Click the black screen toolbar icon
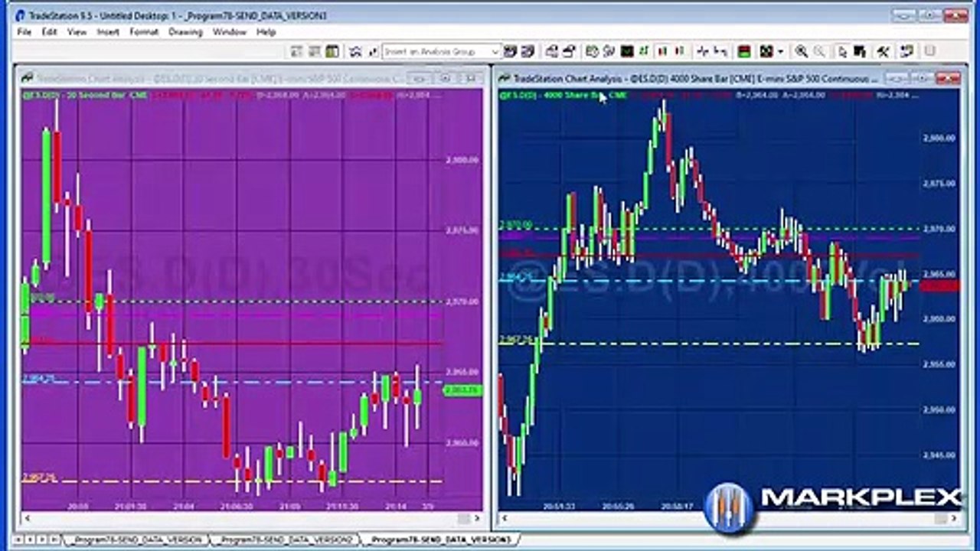The image size is (980, 551). click(x=627, y=51)
